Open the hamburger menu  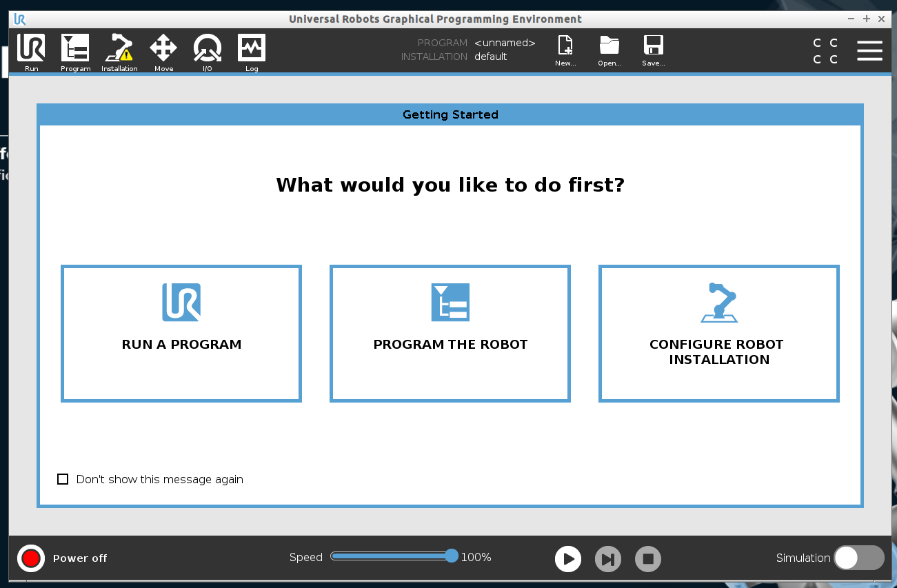click(869, 50)
